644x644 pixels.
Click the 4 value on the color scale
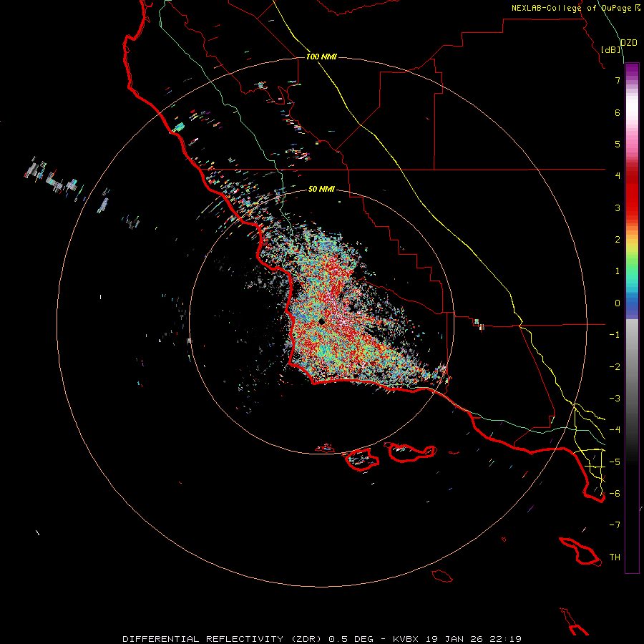pos(618,176)
